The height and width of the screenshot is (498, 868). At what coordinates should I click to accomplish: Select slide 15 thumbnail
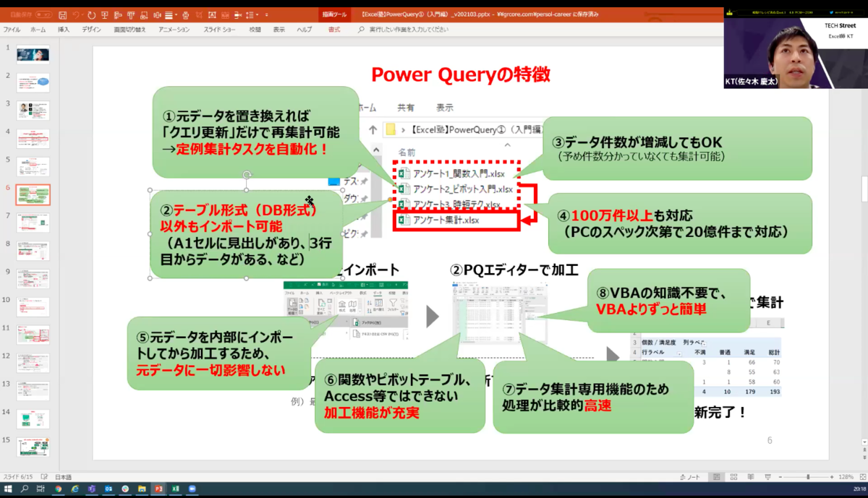click(x=33, y=447)
